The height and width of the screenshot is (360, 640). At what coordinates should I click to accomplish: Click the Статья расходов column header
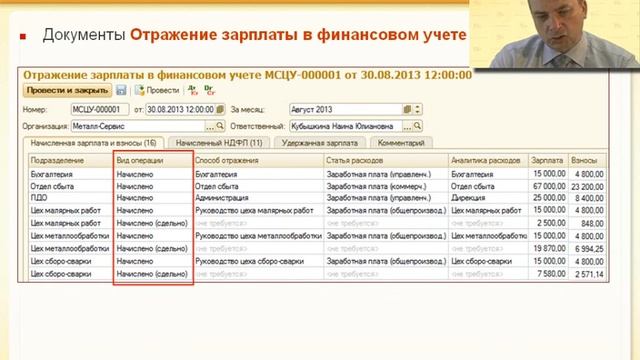coord(386,160)
